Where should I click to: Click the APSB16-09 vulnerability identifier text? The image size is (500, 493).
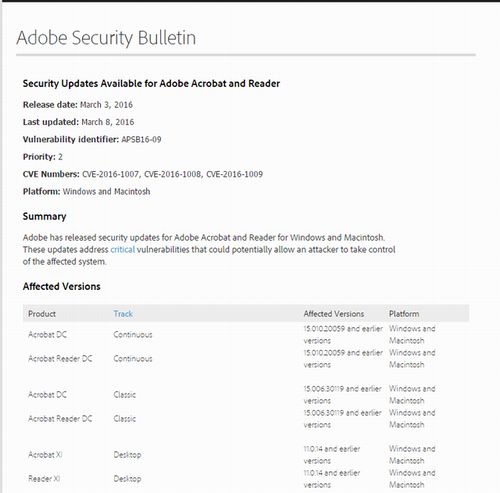click(141, 139)
